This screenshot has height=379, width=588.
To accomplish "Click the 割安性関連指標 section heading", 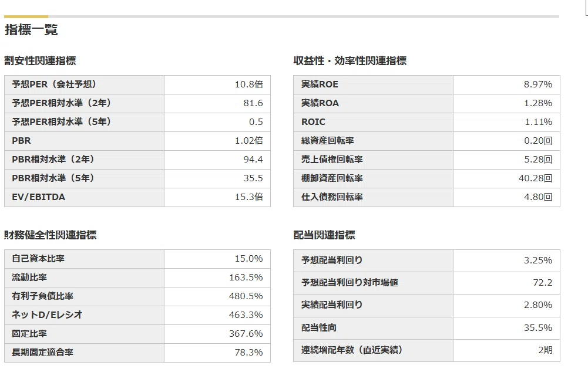I will click(x=40, y=60).
